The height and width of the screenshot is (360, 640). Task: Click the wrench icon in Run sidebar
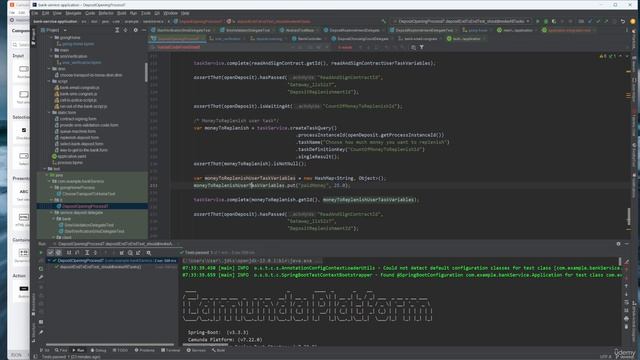(41, 278)
